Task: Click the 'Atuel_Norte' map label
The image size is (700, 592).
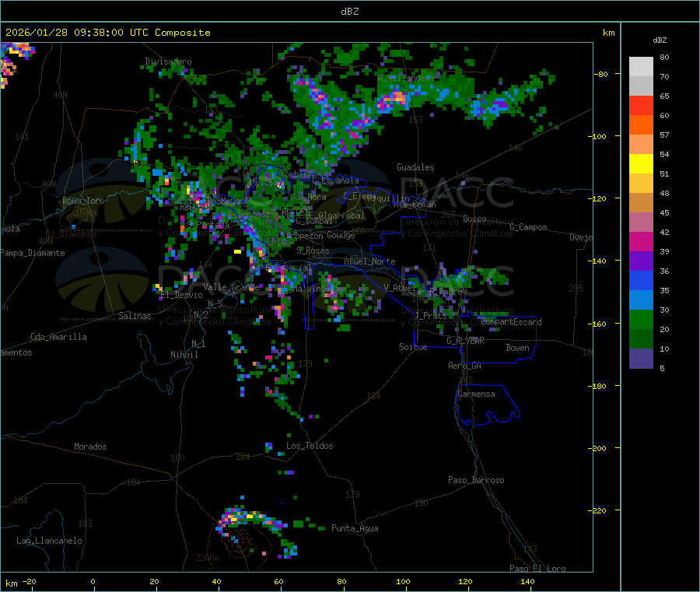Action: tap(369, 261)
